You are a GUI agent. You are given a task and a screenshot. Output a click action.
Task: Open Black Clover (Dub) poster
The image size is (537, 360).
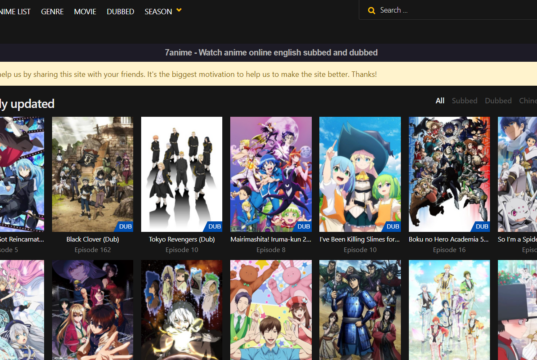pyautogui.click(x=92, y=174)
